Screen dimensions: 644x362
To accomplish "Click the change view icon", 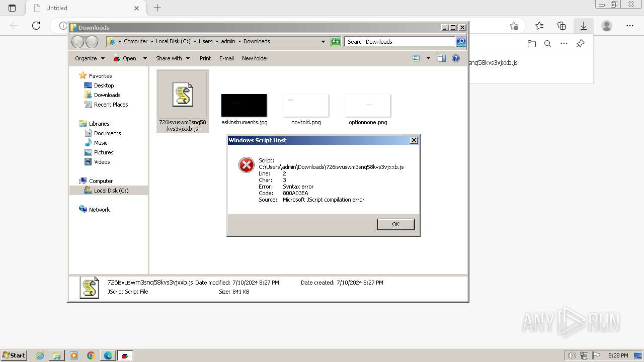I will coord(416,58).
